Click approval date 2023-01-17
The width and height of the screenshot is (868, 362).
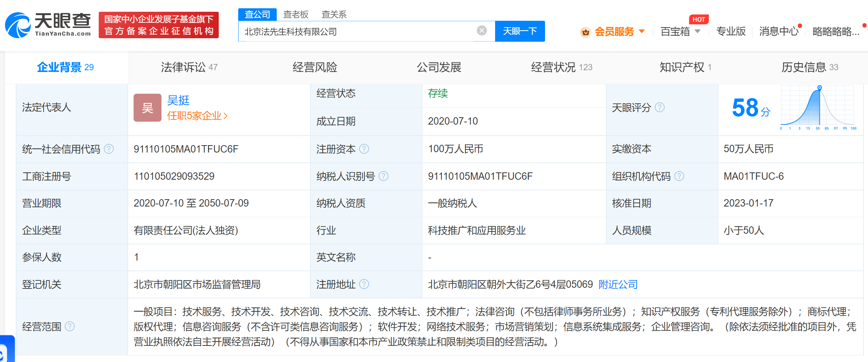748,203
